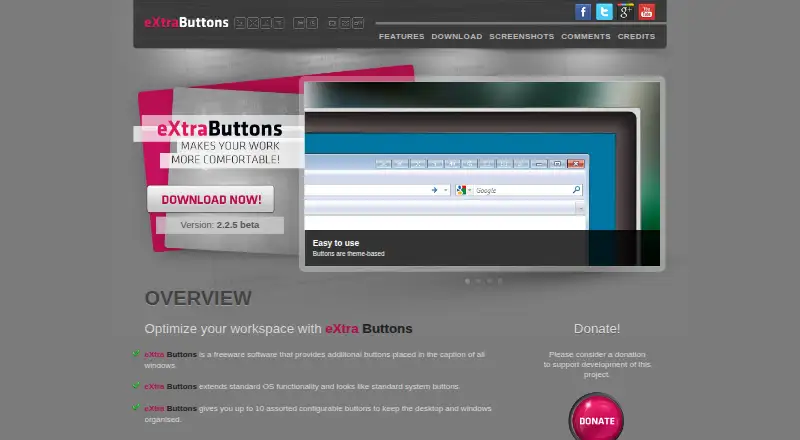
Task: Click the 'Donate!' heading
Action: 597,329
